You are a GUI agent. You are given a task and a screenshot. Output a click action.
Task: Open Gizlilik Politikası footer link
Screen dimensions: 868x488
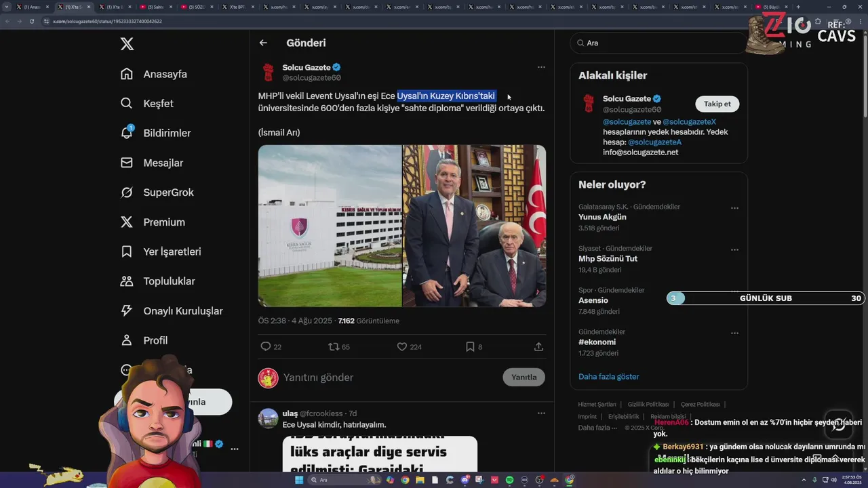click(648, 405)
